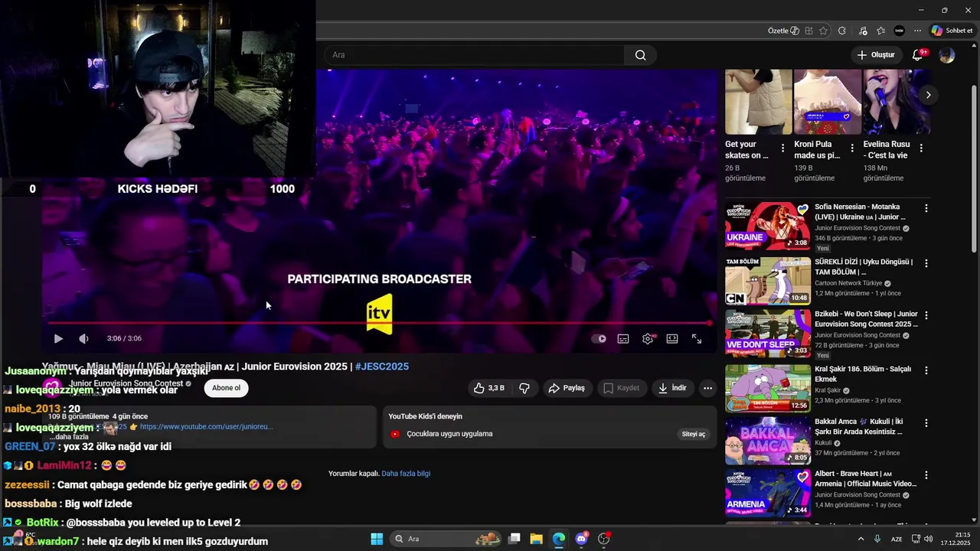Focus the Windows taskbar search box
980x551 pixels.
coord(446,539)
